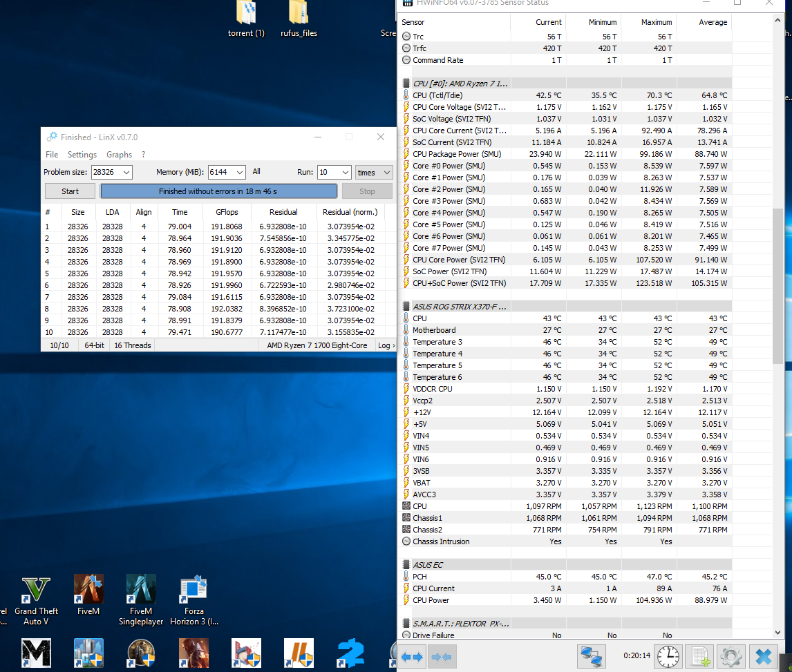Click the S.M.A.R.T. PLEXTOR group icon
The image size is (792, 672).
coord(406,624)
